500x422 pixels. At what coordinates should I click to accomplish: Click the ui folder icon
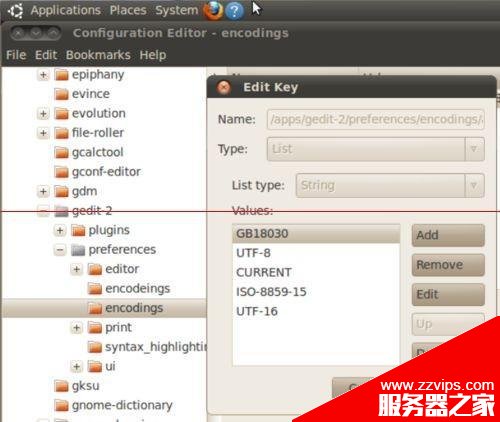[95, 367]
